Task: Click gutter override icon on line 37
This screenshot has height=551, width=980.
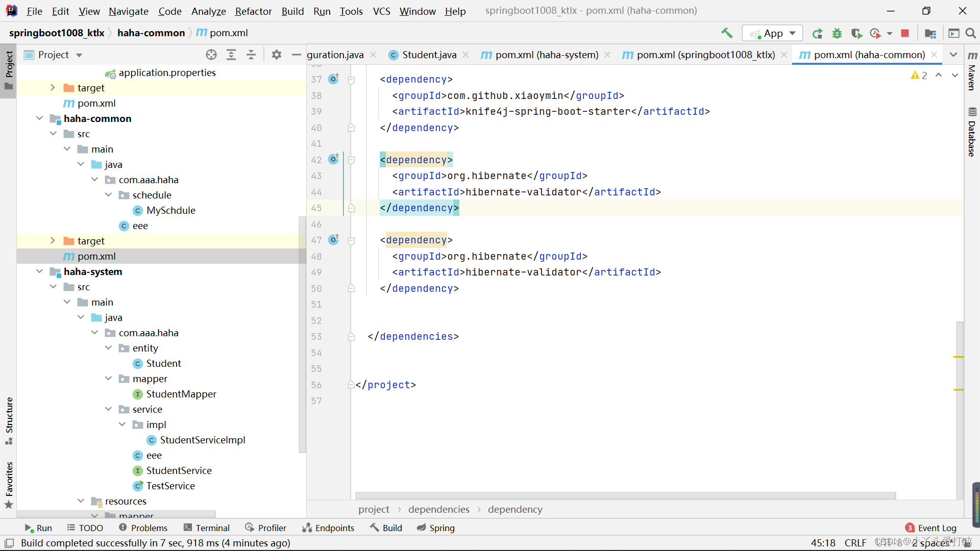Action: (x=334, y=79)
